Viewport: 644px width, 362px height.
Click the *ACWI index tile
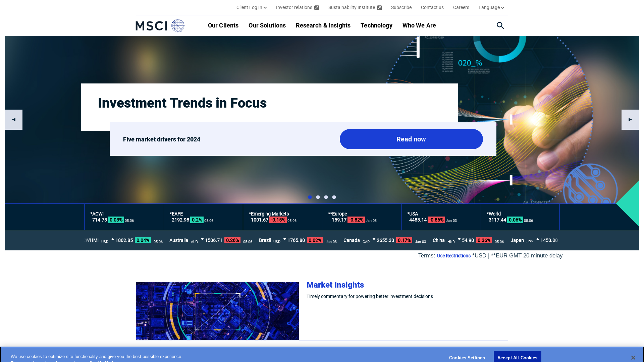(x=124, y=217)
